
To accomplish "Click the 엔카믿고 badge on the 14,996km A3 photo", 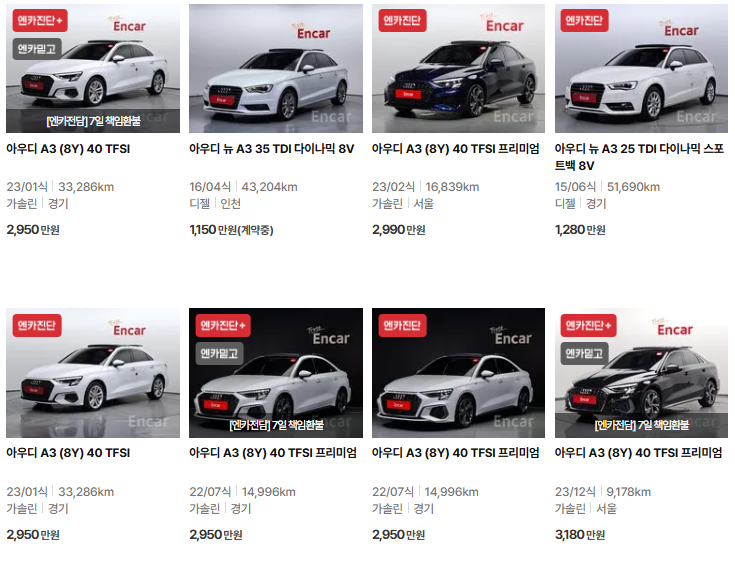I will coord(219,353).
